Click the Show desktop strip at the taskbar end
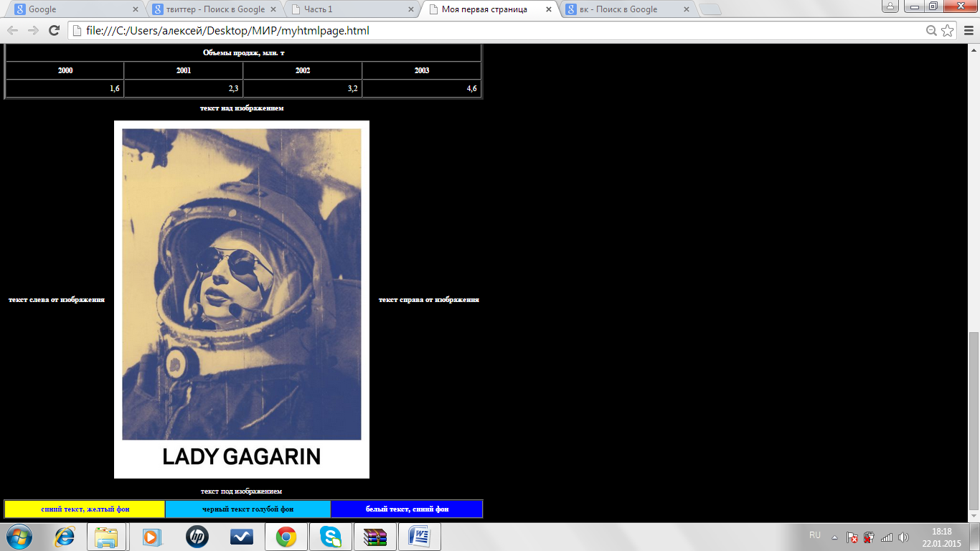Viewport: 980px width, 551px height. point(975,537)
